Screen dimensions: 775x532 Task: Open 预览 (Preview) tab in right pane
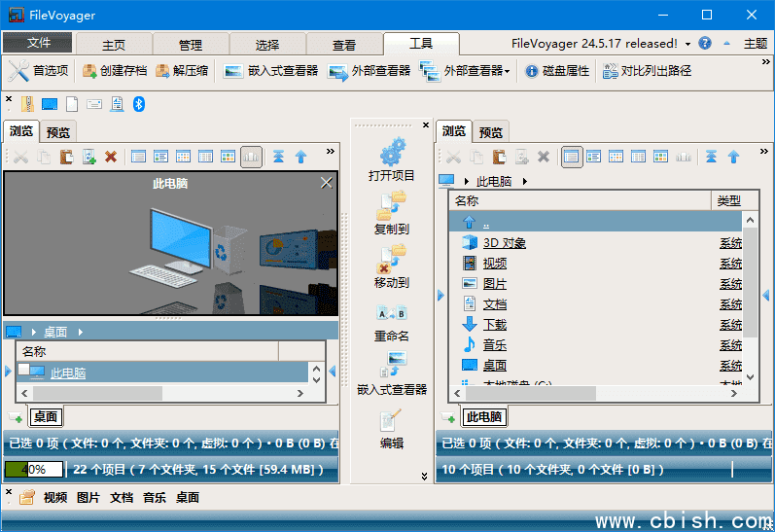(491, 132)
